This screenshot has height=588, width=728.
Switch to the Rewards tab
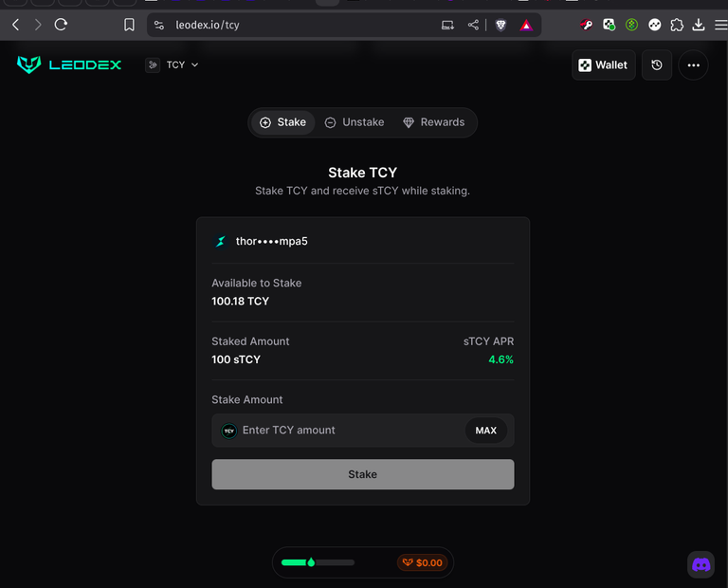pos(434,122)
